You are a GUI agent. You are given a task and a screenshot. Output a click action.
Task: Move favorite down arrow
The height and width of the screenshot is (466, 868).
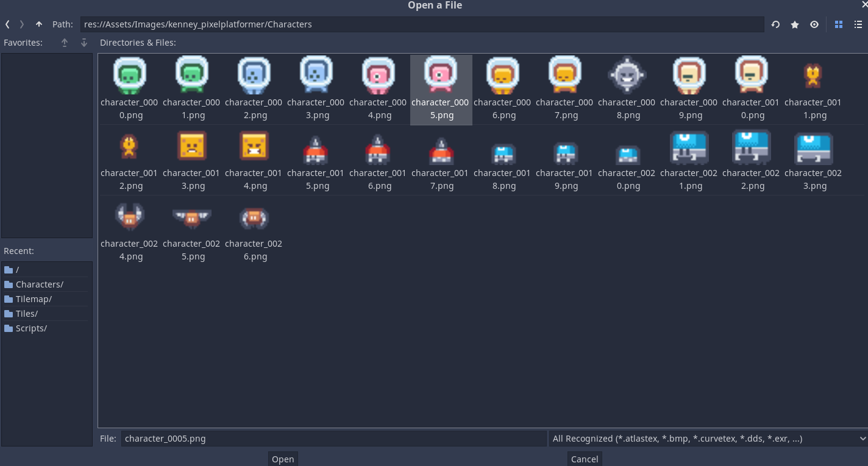[x=84, y=43]
